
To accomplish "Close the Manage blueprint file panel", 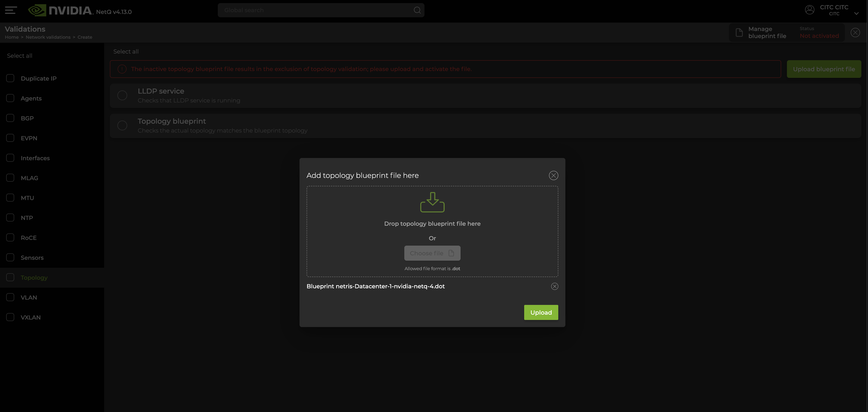I will pyautogui.click(x=855, y=33).
